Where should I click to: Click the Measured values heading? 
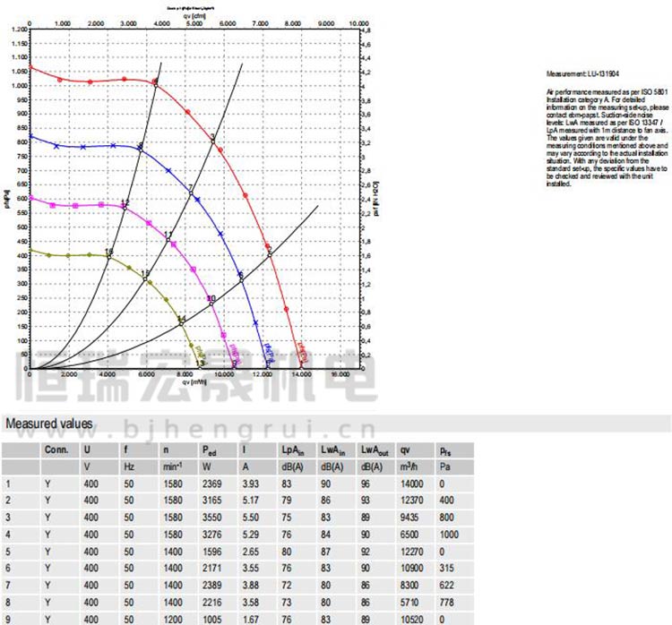(49, 424)
